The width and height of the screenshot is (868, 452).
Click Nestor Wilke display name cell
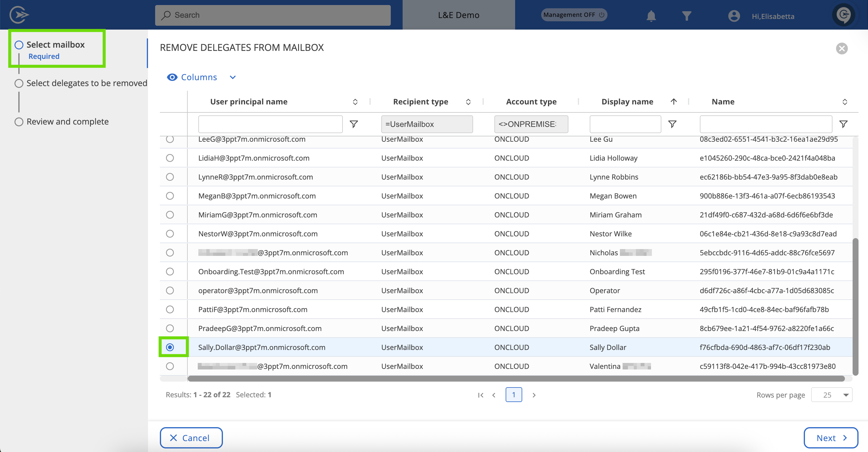click(610, 233)
